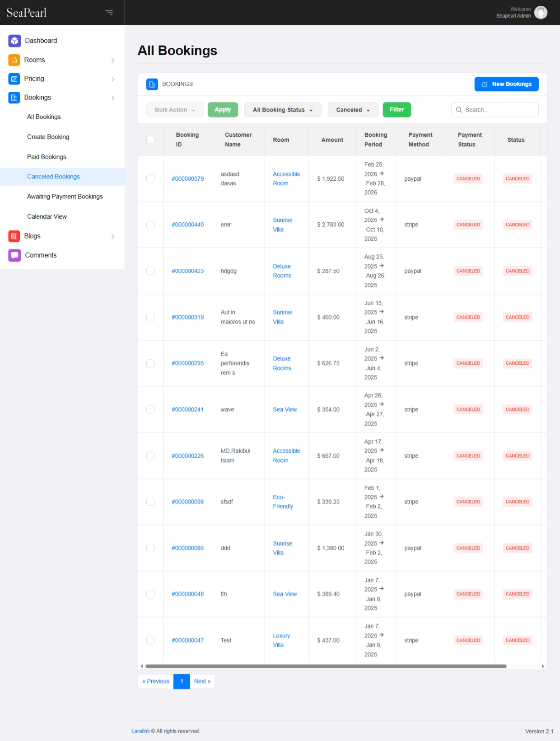560x741 pixels.
Task: Expand the Rooms sidebar submenu chevron
Action: coord(113,60)
